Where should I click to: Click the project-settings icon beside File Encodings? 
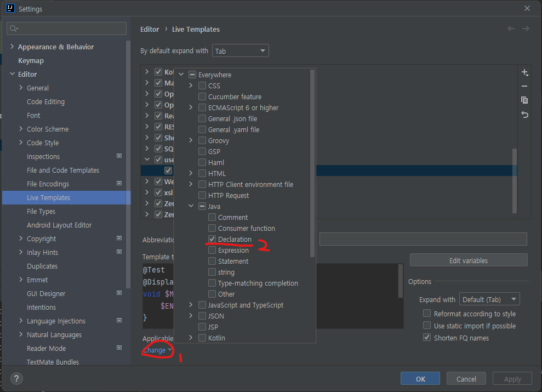click(x=119, y=183)
